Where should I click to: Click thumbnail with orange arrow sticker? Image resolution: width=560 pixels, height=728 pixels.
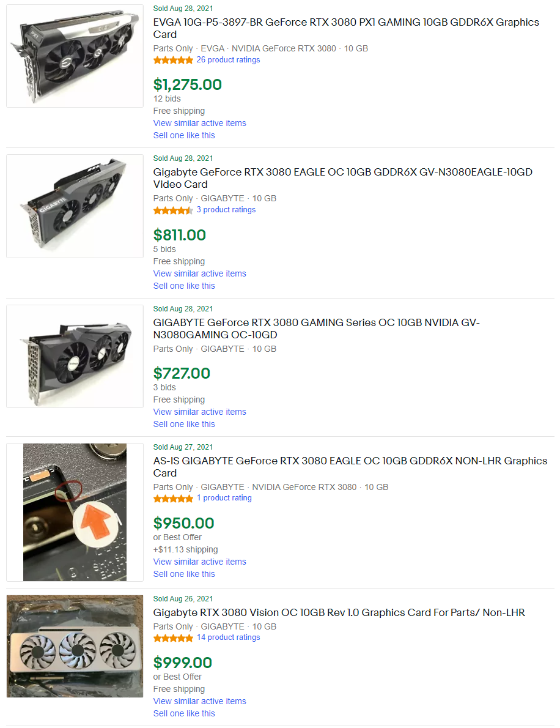click(x=75, y=512)
